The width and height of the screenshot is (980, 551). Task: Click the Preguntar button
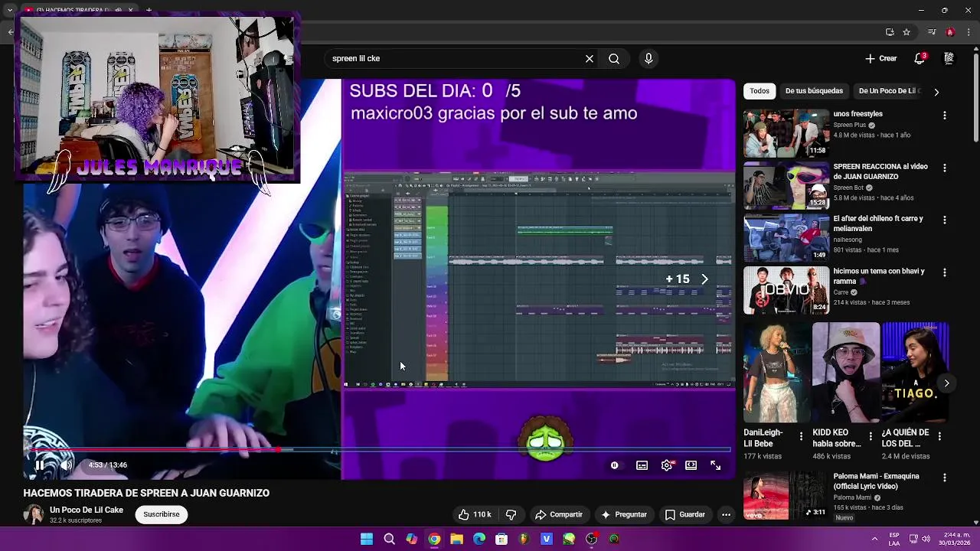pos(624,514)
